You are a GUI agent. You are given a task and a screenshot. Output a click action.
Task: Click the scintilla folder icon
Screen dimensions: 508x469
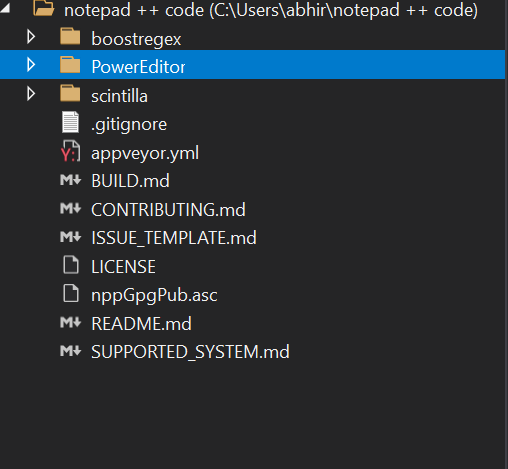[70, 93]
